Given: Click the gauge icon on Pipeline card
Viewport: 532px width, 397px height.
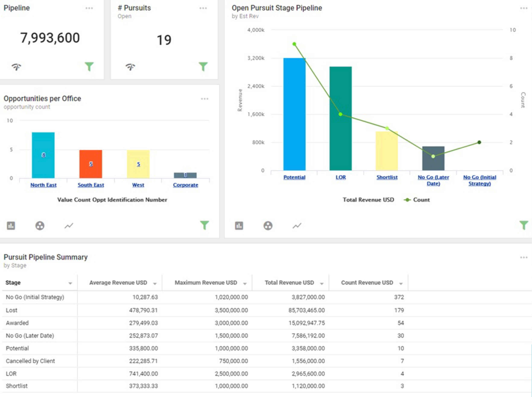Looking at the screenshot, I should click(x=16, y=67).
